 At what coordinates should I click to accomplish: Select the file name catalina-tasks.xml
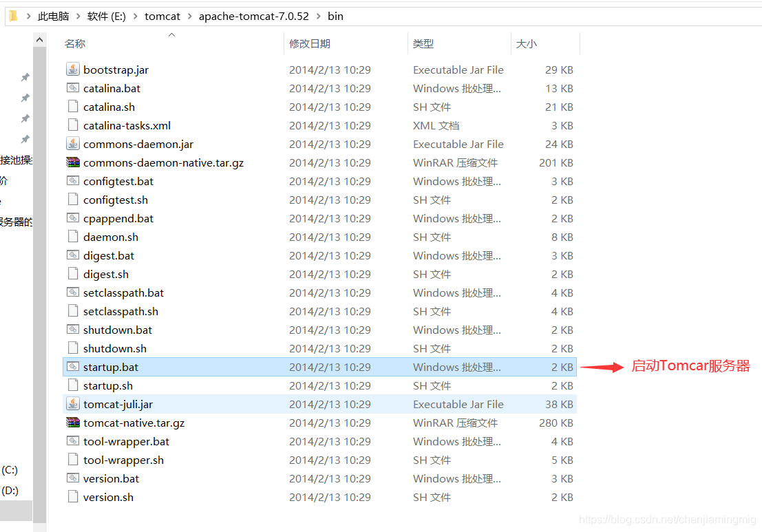tap(127, 126)
